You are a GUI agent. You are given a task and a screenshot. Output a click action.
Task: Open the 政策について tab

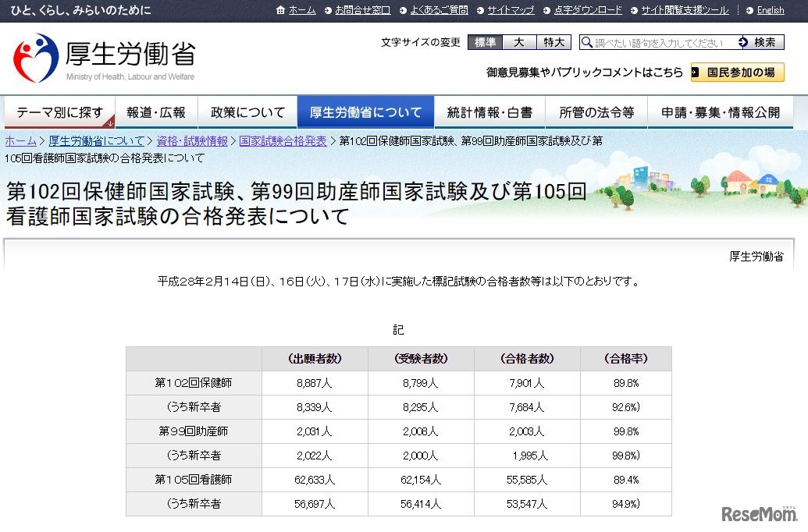[247, 112]
